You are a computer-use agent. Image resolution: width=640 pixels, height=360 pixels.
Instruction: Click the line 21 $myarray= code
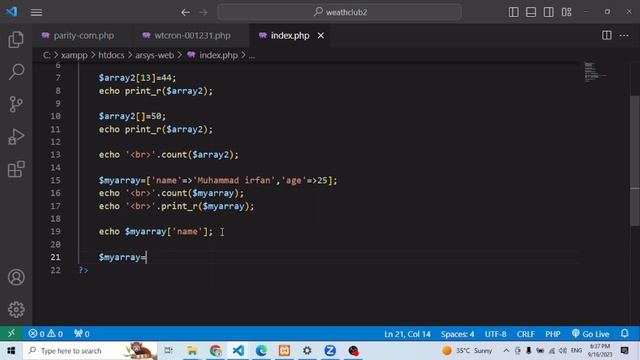coord(122,257)
